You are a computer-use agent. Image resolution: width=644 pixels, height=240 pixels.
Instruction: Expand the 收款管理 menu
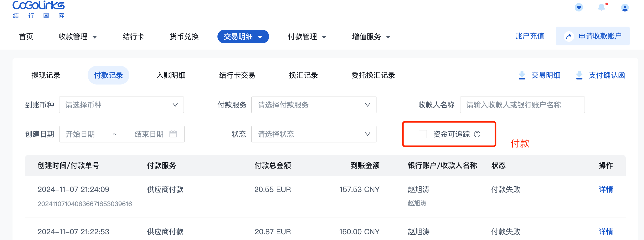[x=77, y=37]
